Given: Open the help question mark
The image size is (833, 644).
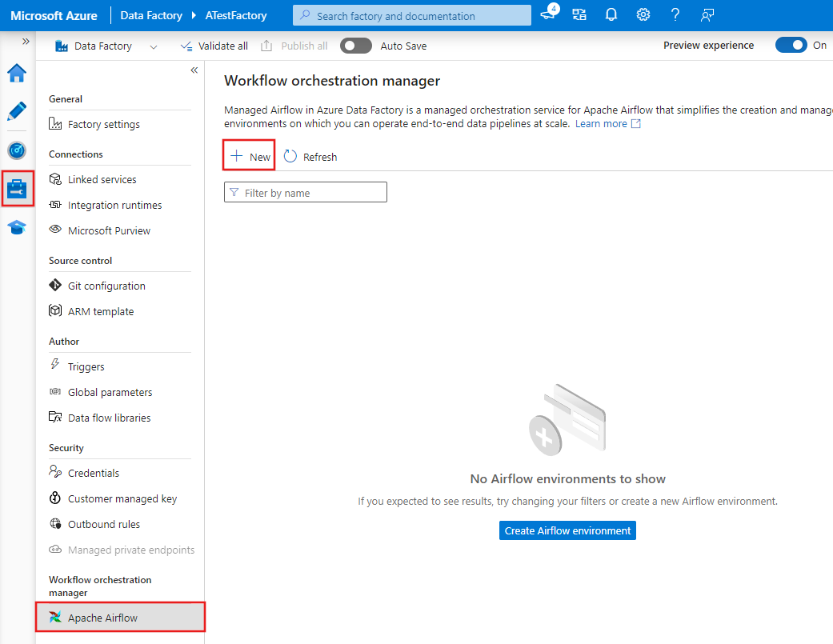Looking at the screenshot, I should tap(675, 15).
